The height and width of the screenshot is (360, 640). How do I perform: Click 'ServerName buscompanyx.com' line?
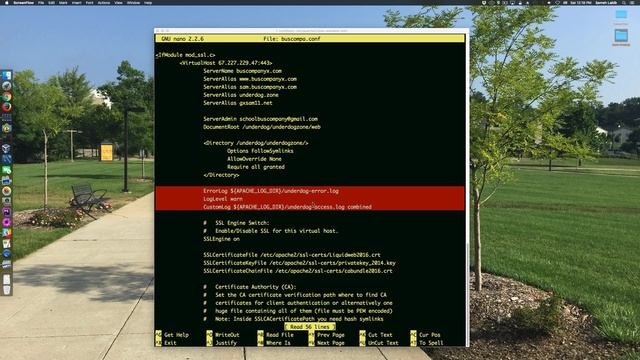pyautogui.click(x=242, y=71)
